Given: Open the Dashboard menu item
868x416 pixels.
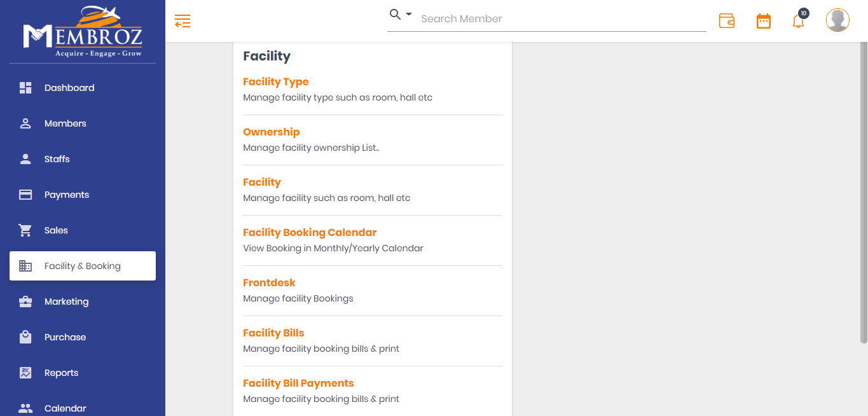Looking at the screenshot, I should coord(69,88).
